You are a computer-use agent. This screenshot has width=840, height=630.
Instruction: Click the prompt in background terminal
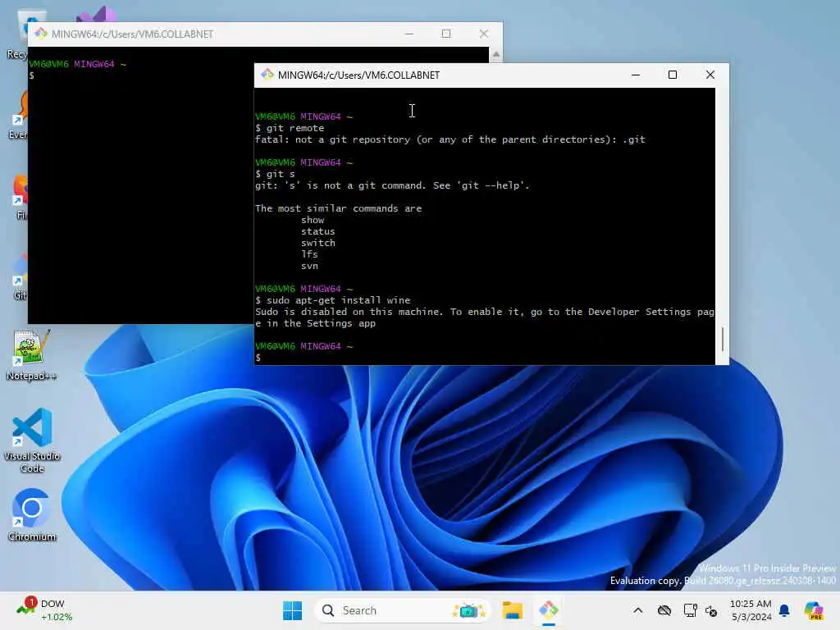click(x=78, y=70)
